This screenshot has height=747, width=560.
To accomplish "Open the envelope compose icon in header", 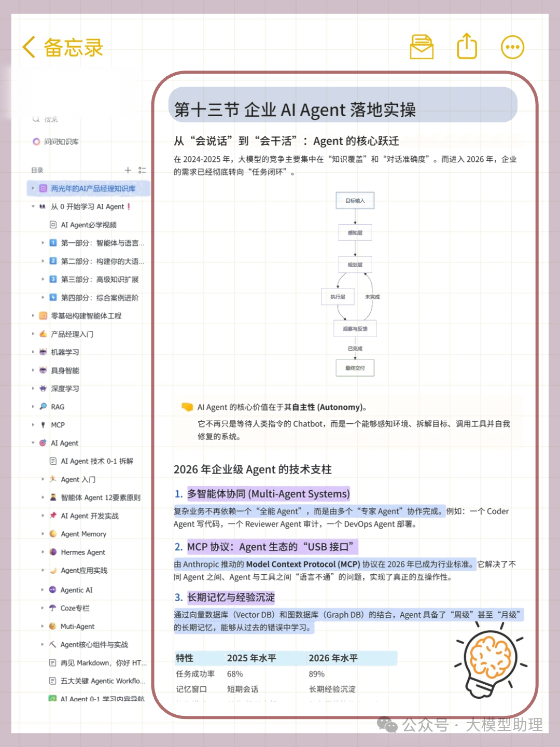I will point(422,47).
